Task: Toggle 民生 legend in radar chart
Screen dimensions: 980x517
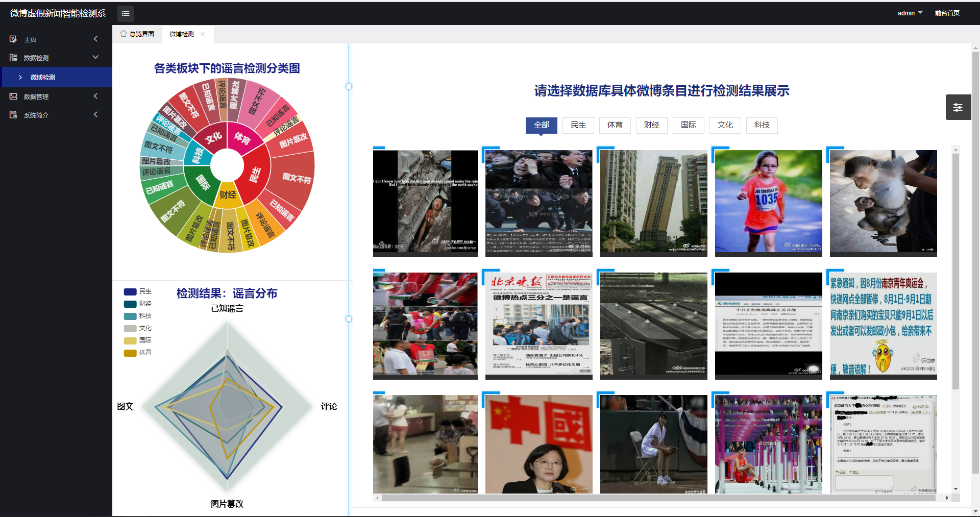Action: pos(138,291)
